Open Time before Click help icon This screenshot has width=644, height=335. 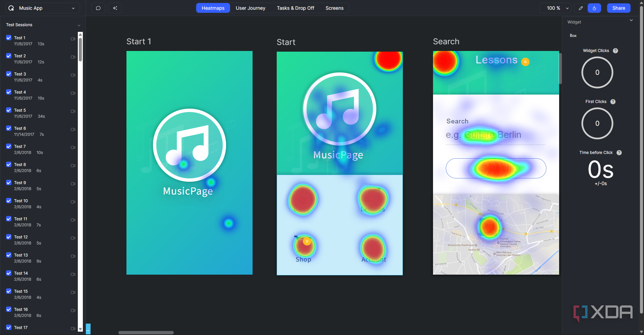(619, 153)
